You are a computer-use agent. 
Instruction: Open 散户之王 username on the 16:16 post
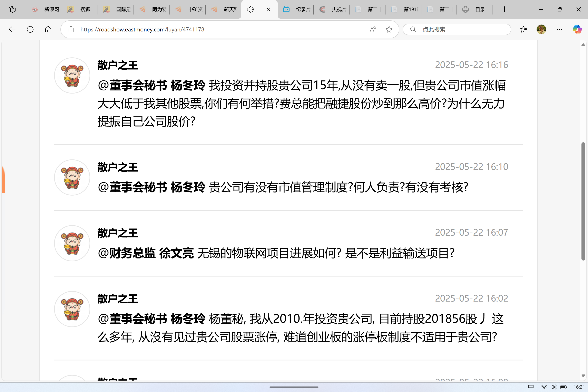[x=118, y=65]
